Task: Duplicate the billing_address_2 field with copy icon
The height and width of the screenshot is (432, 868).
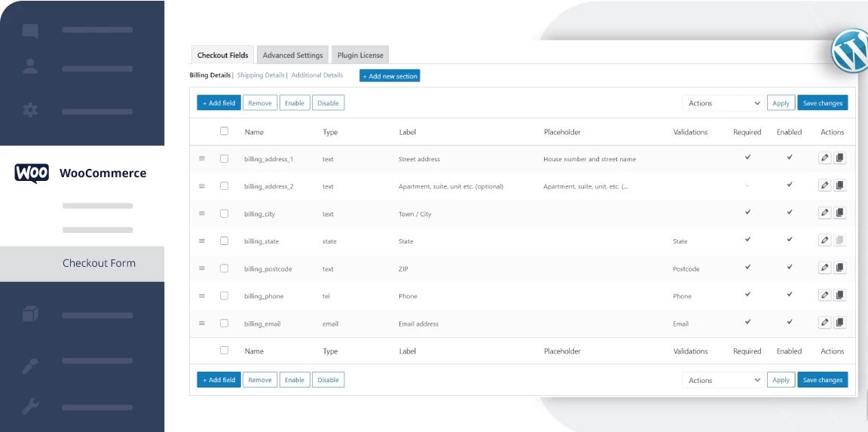Action: (840, 185)
